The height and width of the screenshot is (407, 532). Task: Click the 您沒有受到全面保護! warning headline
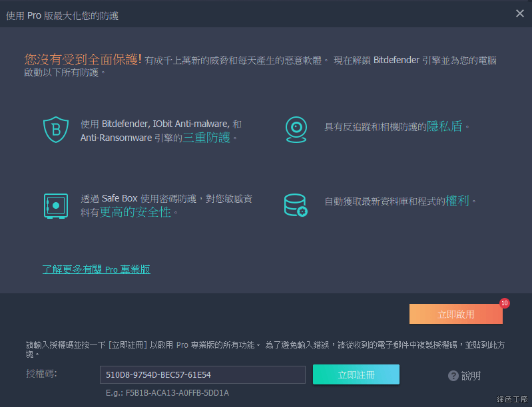[x=83, y=59]
